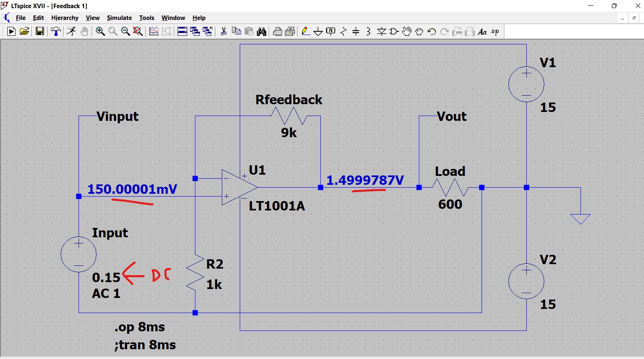This screenshot has height=359, width=644.
Task: Click the 150.00001mV voltage reading
Action: tap(132, 189)
